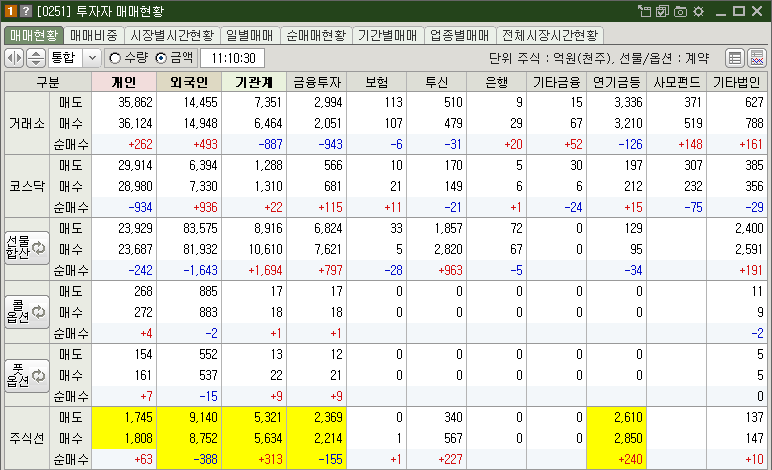This screenshot has width=772, height=470.
Task: Click highlighted +240 연기금등 net cell
Action: point(617,459)
